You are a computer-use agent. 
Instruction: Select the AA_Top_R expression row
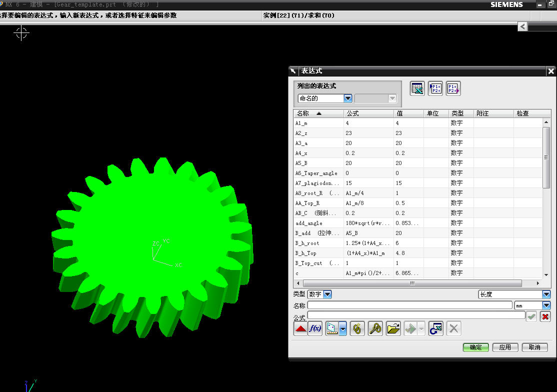[x=418, y=202]
